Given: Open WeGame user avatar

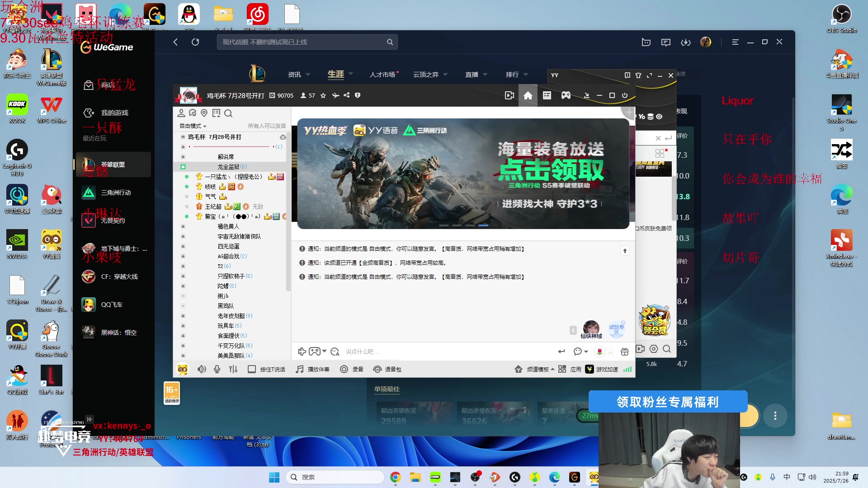Looking at the screenshot, I should (x=706, y=42).
